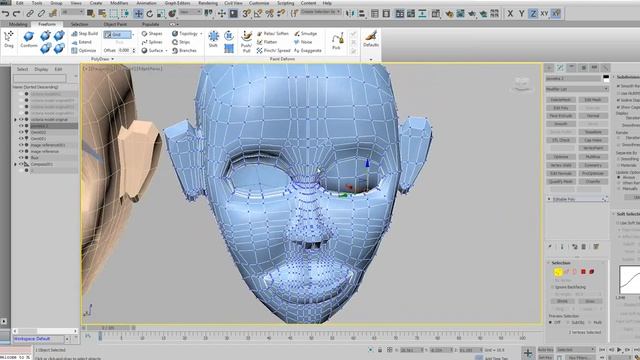Click the ProOptimizer modifier button

(593, 173)
